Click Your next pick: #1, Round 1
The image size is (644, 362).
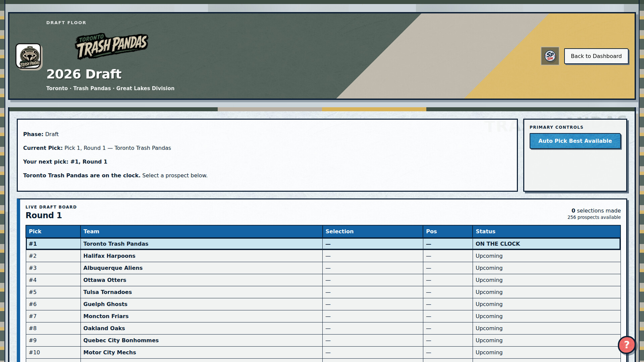(65, 162)
